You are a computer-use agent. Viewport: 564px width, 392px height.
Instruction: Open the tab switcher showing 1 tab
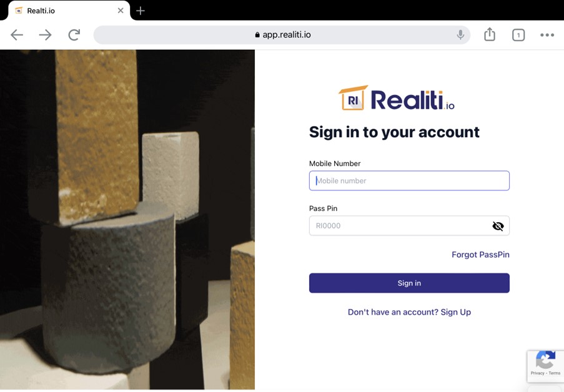point(518,35)
